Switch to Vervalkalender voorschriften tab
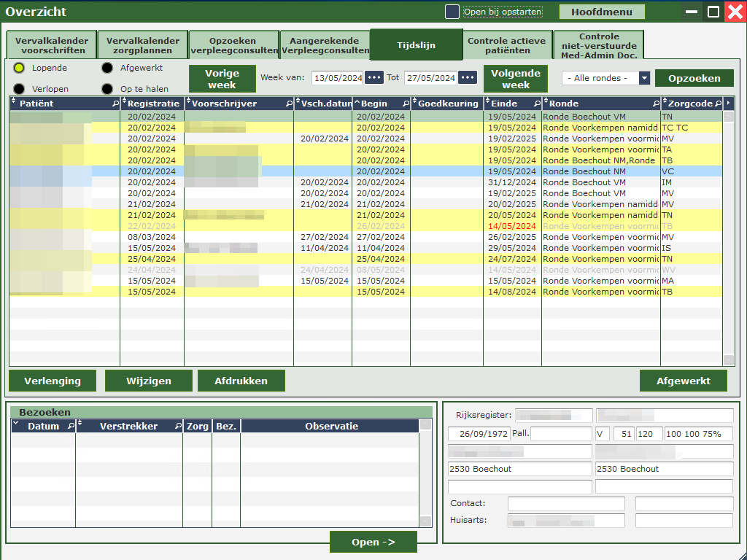The image size is (747, 560). tap(51, 45)
